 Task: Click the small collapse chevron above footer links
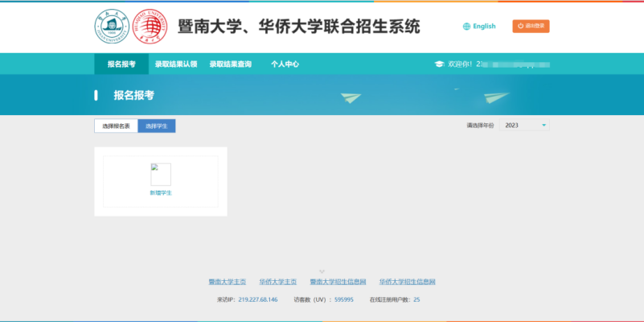coord(322,271)
